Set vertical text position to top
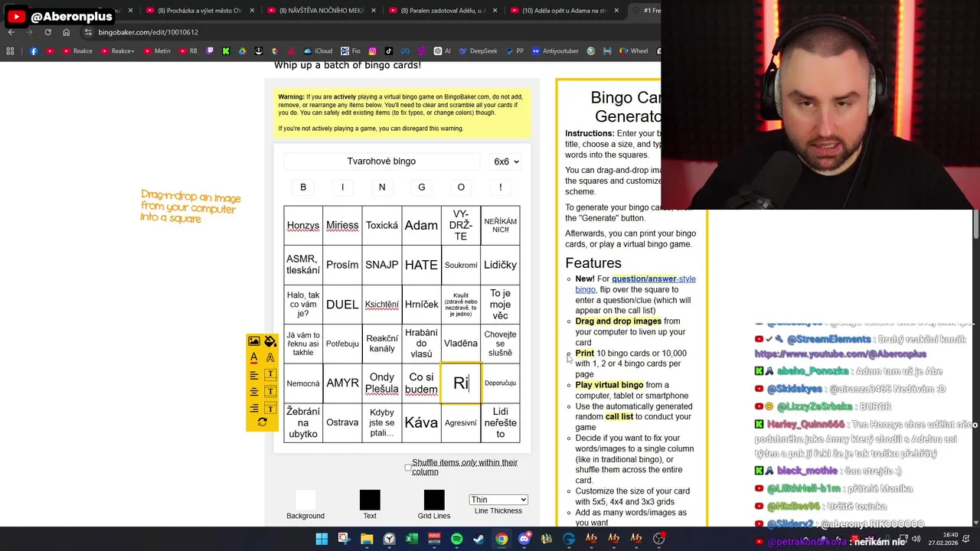Image resolution: width=980 pixels, height=551 pixels. 270,375
